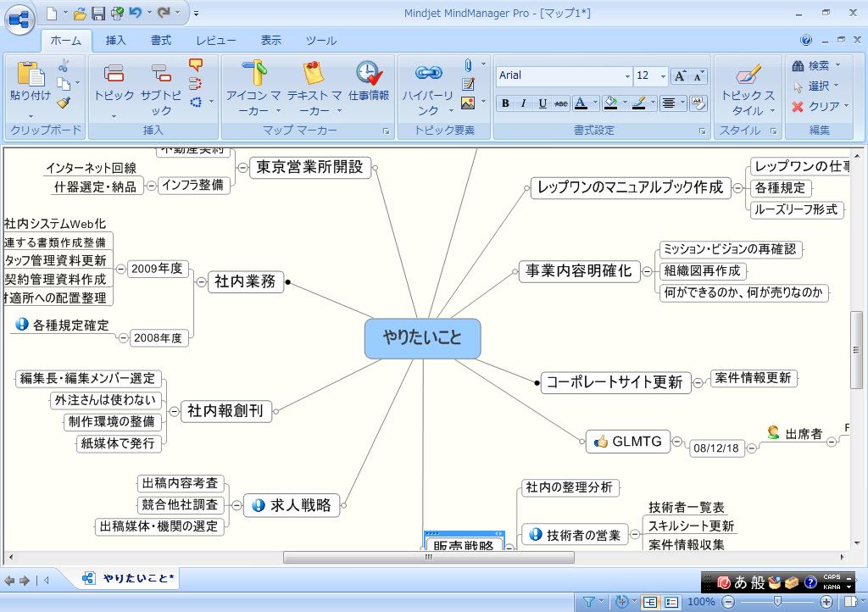Open the 仕事情報 task info tool

[x=369, y=76]
